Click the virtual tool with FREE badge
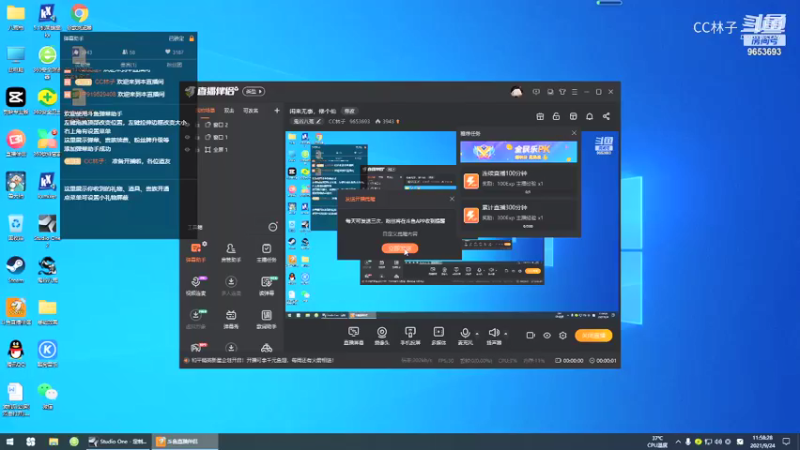The width and height of the screenshot is (800, 450). [x=196, y=319]
